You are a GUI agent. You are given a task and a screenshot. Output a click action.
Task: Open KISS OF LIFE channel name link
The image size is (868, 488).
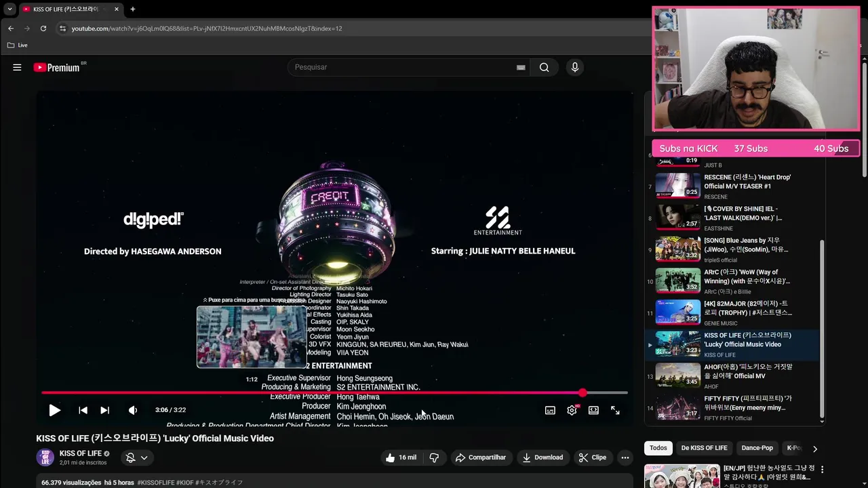click(81, 453)
